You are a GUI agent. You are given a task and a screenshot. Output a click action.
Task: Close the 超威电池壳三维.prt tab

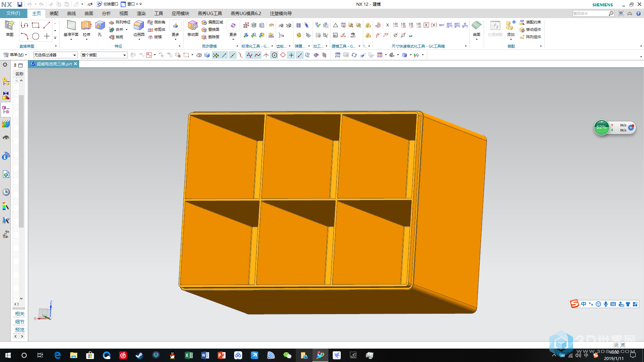pos(75,64)
